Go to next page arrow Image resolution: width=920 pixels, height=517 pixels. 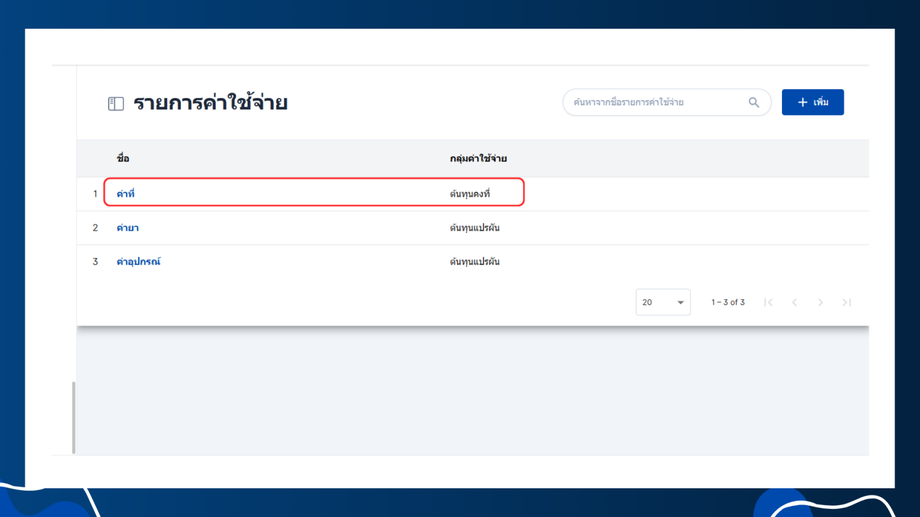(820, 302)
